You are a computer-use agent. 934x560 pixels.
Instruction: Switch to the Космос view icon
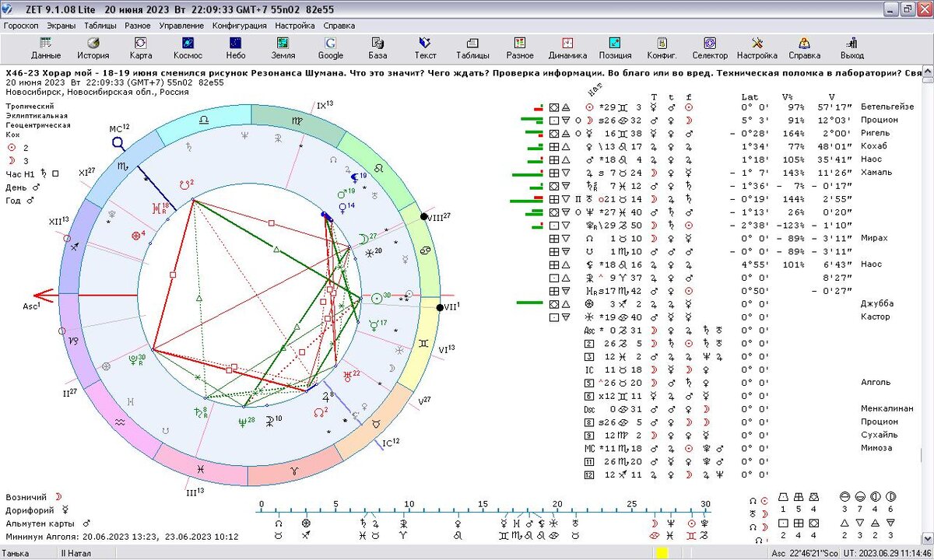click(x=188, y=48)
